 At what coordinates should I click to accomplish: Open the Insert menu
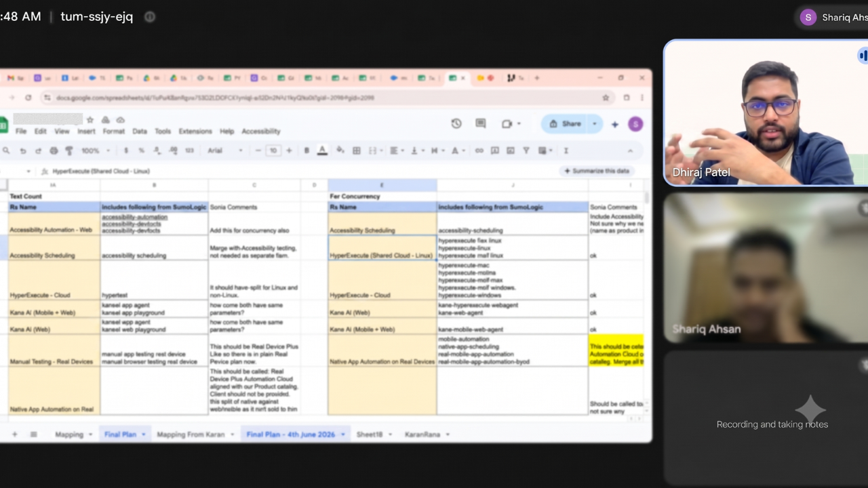click(86, 131)
